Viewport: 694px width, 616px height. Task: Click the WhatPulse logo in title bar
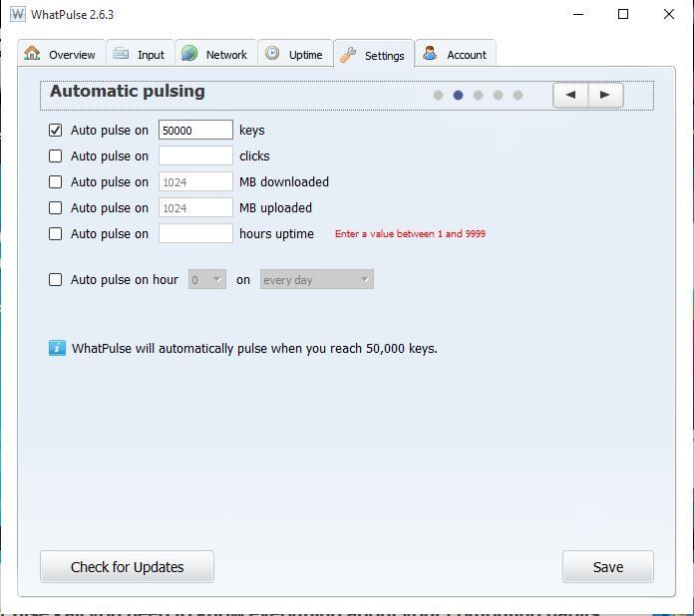(18, 14)
